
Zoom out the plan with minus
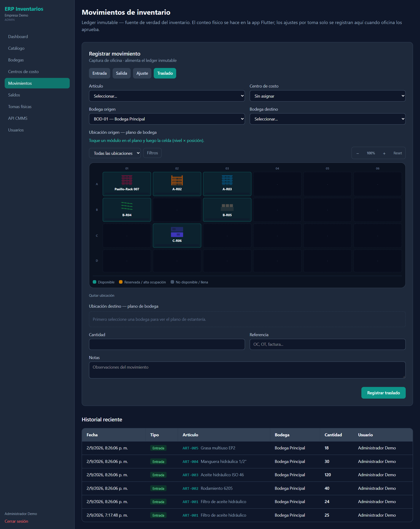pyautogui.click(x=357, y=153)
